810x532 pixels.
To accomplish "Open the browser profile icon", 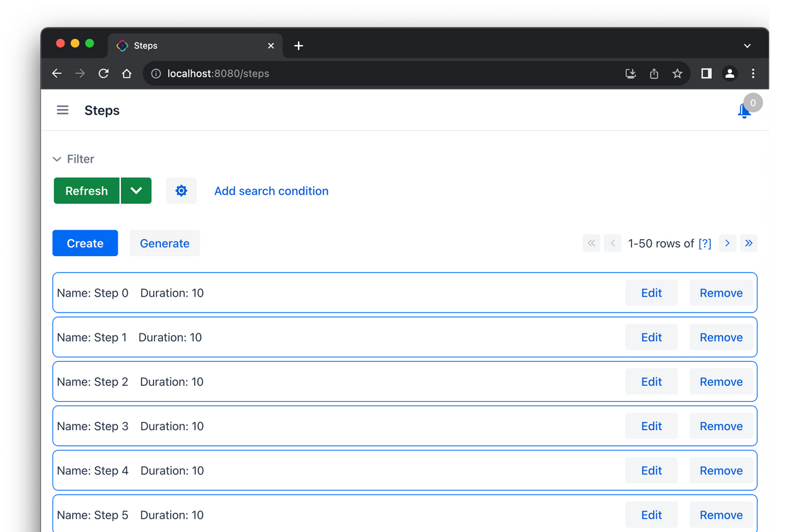I will click(x=730, y=73).
